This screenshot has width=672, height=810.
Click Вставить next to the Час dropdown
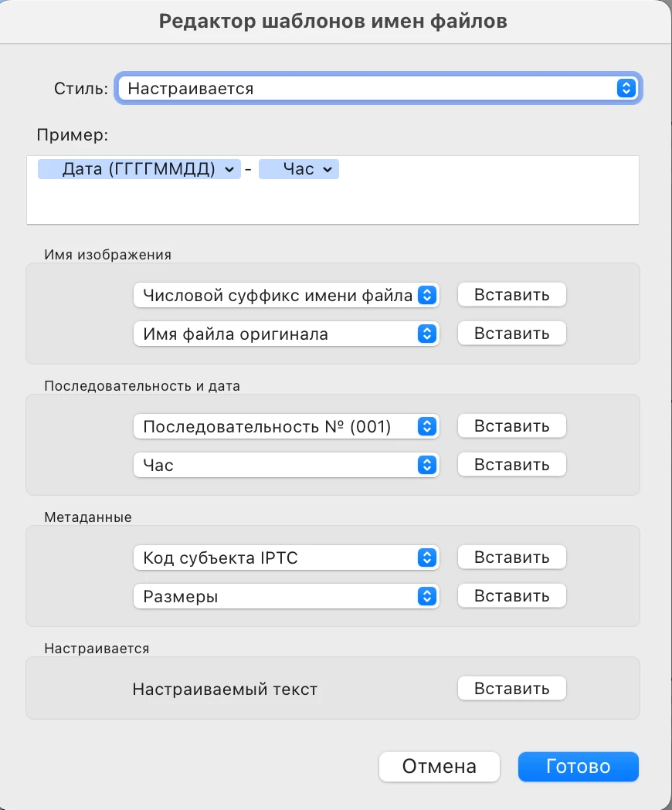(512, 464)
